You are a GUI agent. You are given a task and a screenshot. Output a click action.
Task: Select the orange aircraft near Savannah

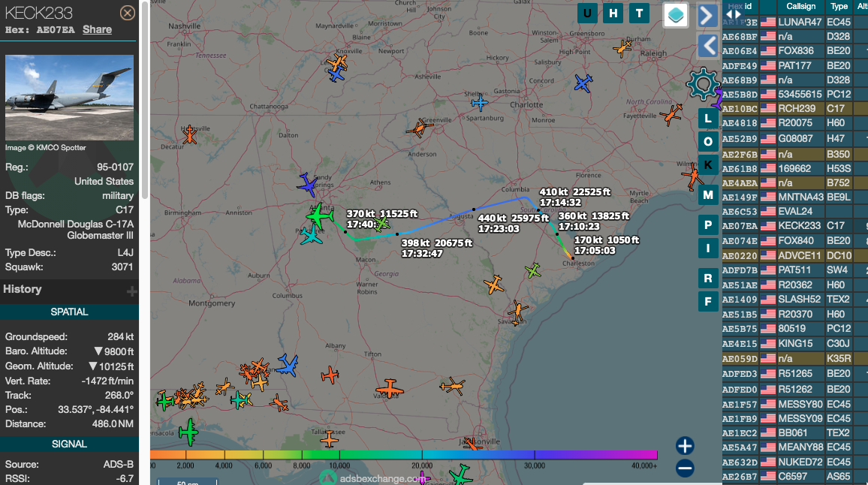tap(517, 312)
